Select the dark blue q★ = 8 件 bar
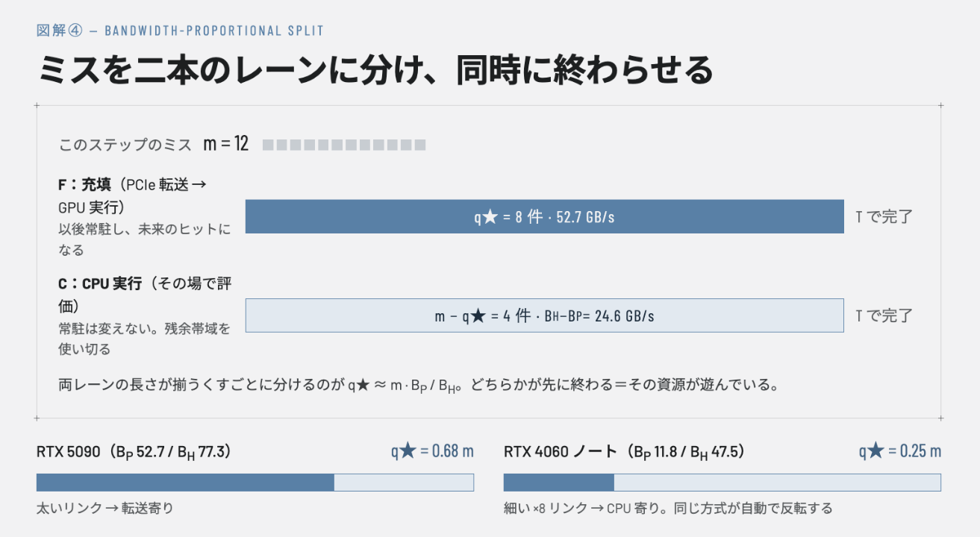 tap(545, 216)
